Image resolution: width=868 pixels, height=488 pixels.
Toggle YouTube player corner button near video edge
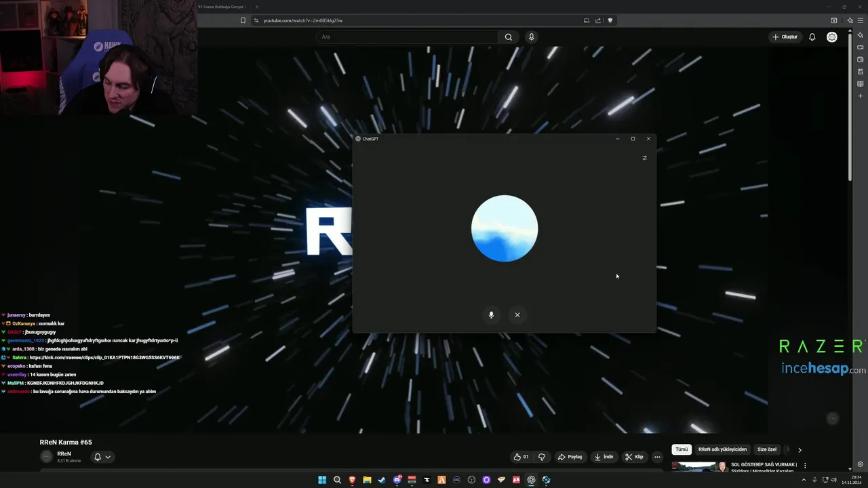[x=833, y=419]
